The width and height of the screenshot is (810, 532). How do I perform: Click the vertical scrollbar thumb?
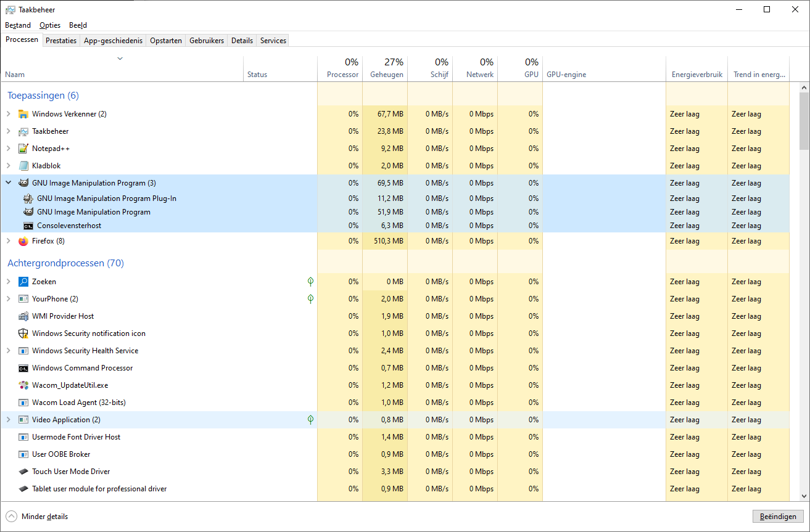[804, 121]
